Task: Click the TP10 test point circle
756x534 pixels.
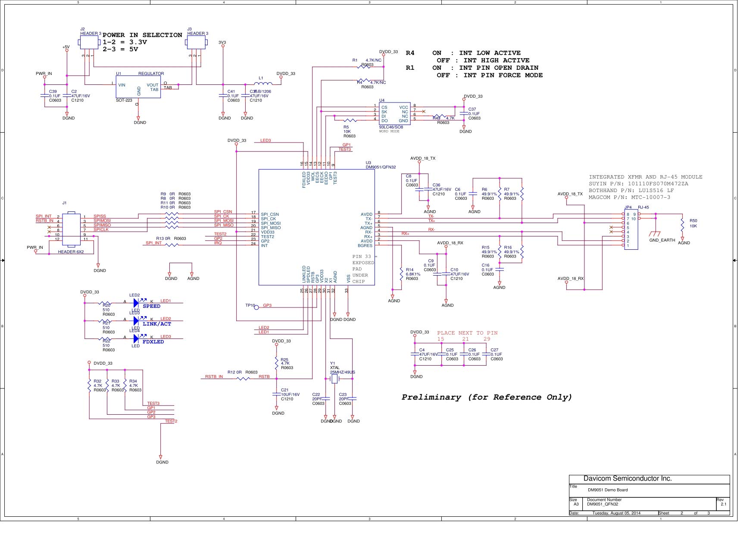Action: [256, 307]
